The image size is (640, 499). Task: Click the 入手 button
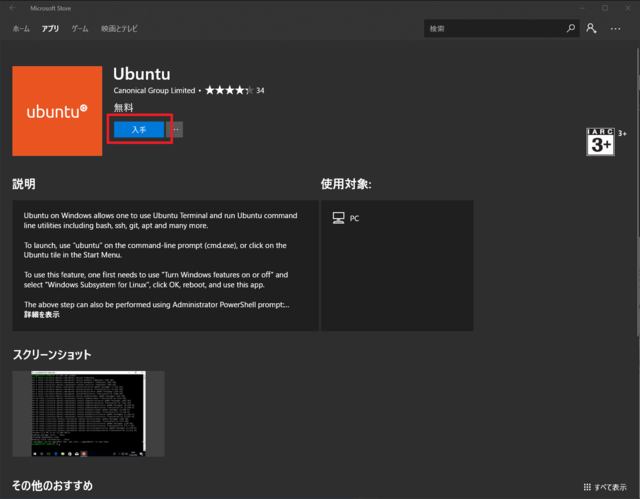tap(139, 129)
